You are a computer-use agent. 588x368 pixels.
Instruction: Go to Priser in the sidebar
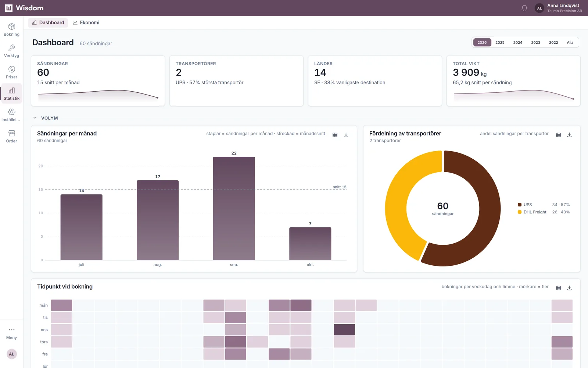coord(11,72)
